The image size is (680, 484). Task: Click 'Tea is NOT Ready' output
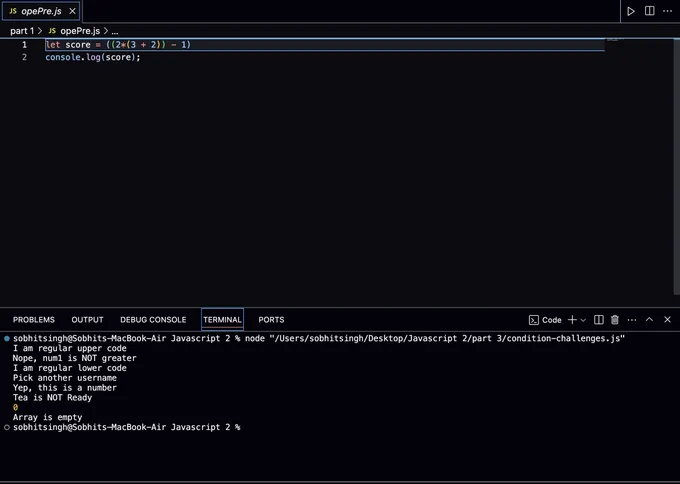(x=52, y=398)
